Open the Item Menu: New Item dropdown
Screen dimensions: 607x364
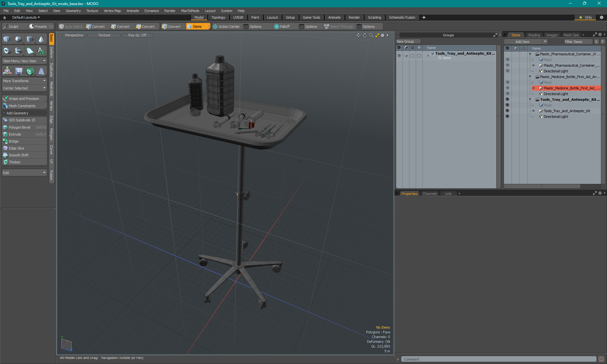(24, 61)
